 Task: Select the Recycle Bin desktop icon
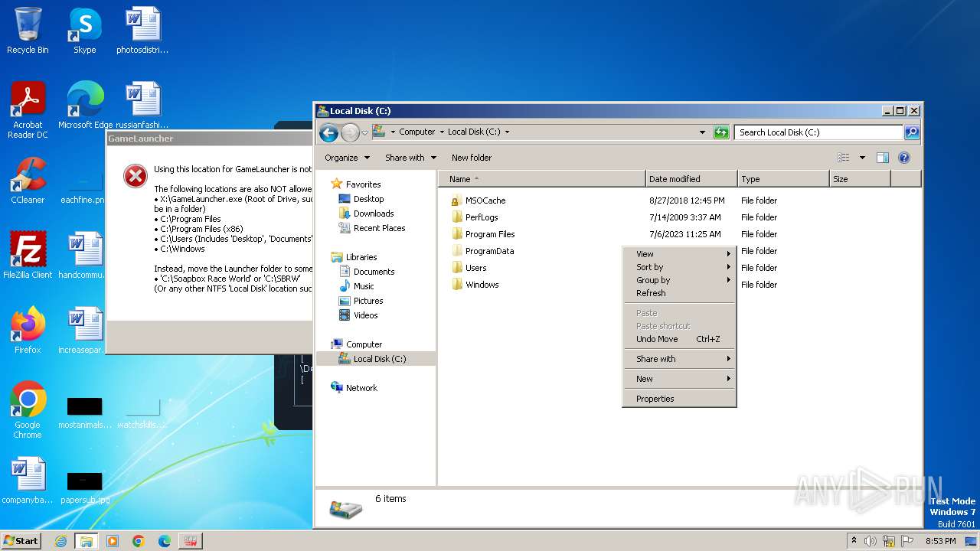coord(28,31)
